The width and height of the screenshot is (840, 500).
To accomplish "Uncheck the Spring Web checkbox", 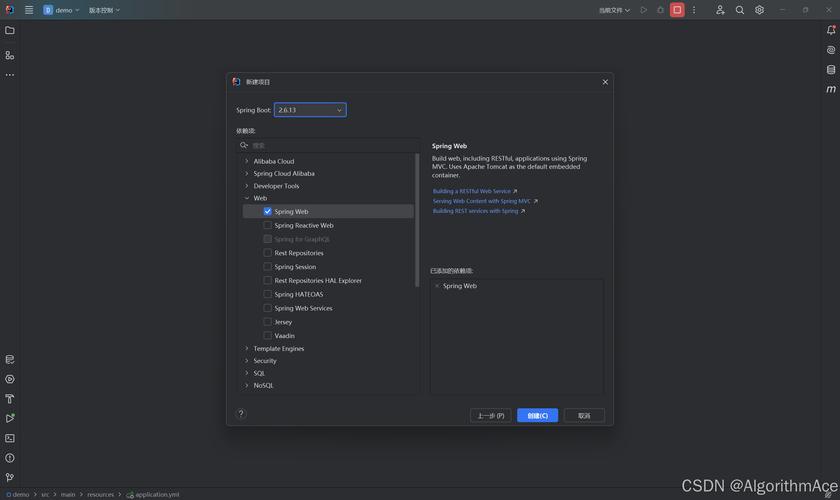I will [x=267, y=212].
